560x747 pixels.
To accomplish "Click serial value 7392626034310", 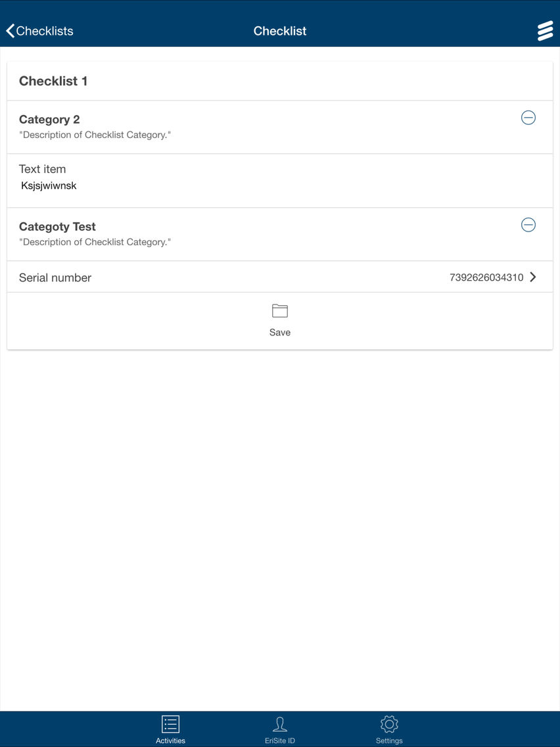I will (486, 277).
